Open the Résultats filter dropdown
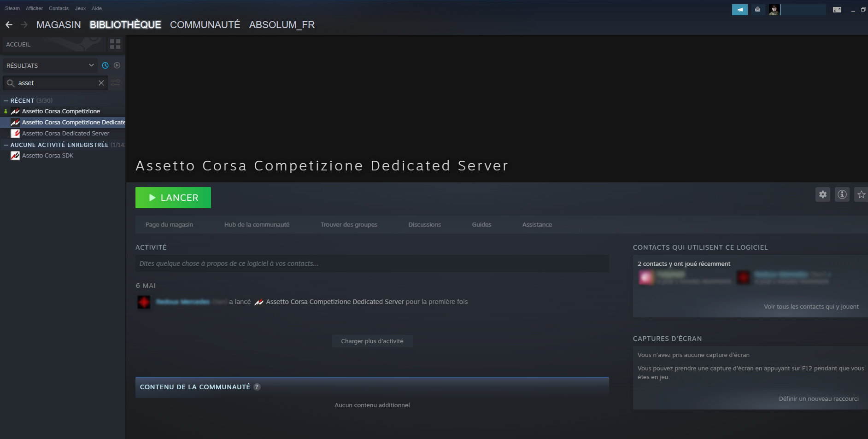 tap(50, 65)
